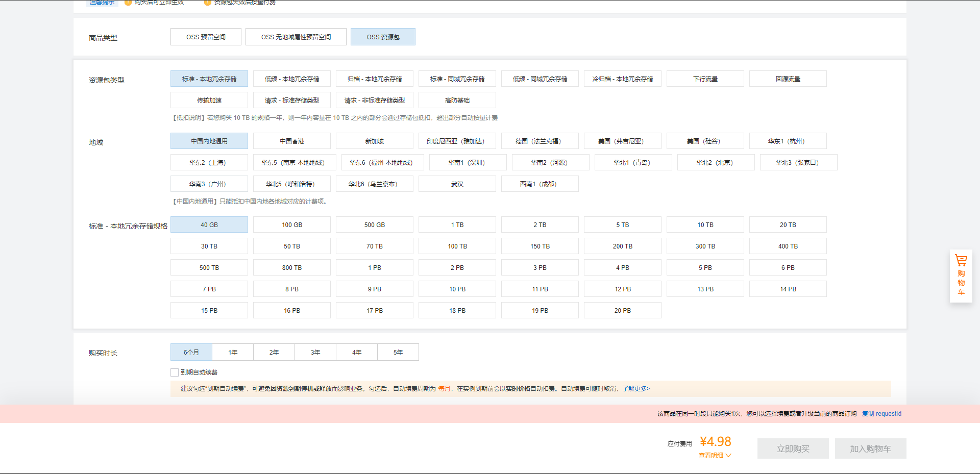980x474 pixels.
Task: Choose 标准 - 本地冗余存储 package type
Action: [x=209, y=79]
